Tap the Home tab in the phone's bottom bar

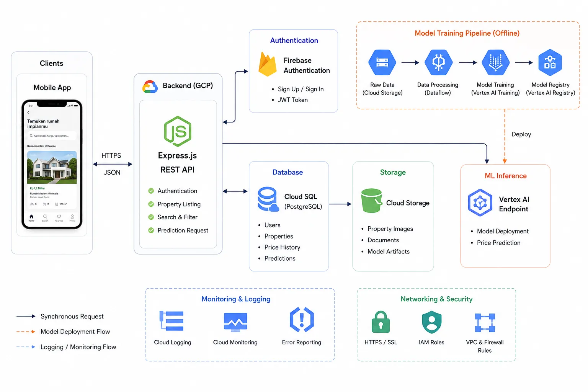(31, 218)
